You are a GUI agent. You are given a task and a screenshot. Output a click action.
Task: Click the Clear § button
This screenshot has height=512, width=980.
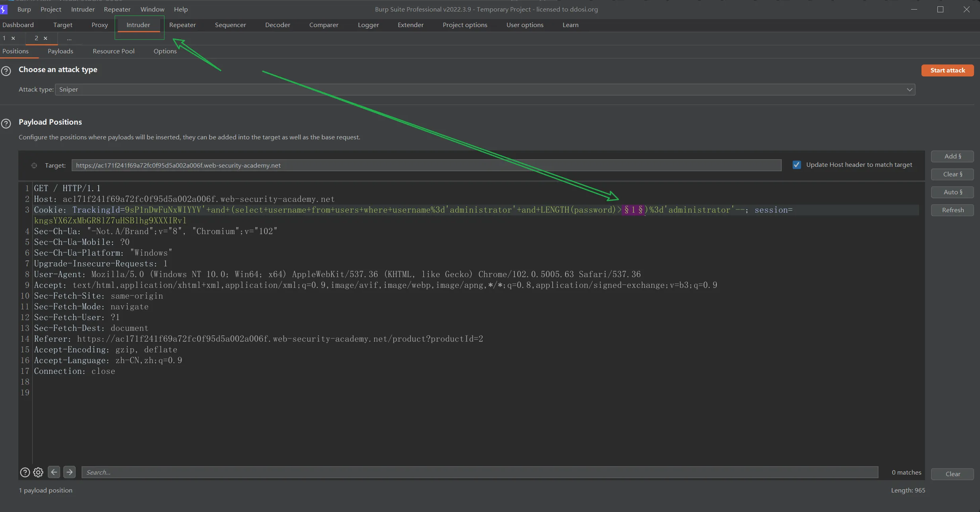952,174
